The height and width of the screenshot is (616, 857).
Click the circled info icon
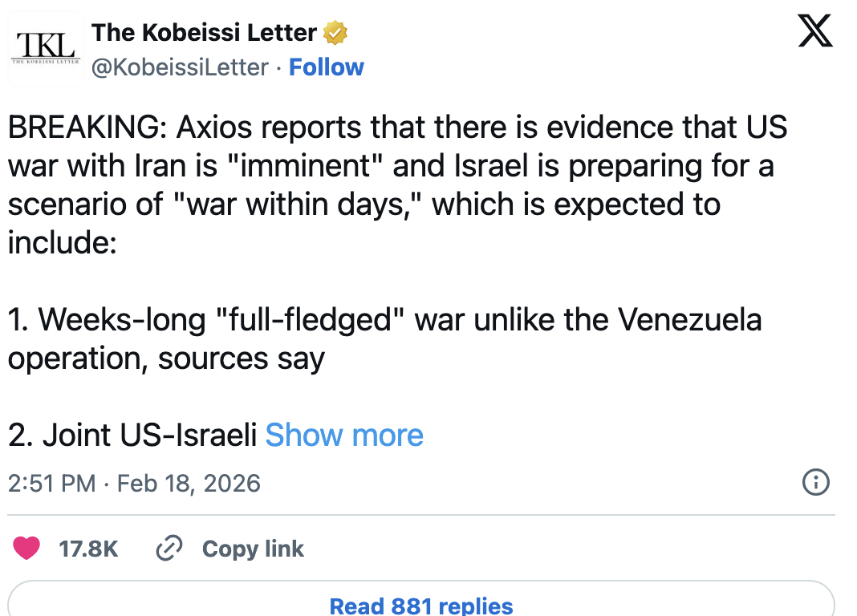[816, 483]
